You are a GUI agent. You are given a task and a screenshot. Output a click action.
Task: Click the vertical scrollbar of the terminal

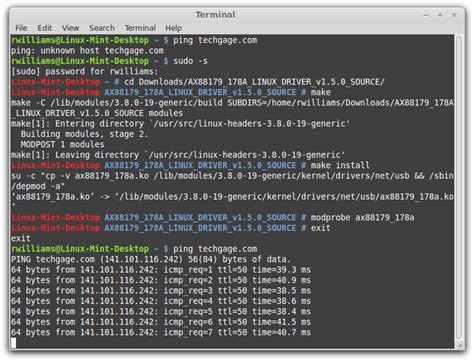tap(459, 188)
